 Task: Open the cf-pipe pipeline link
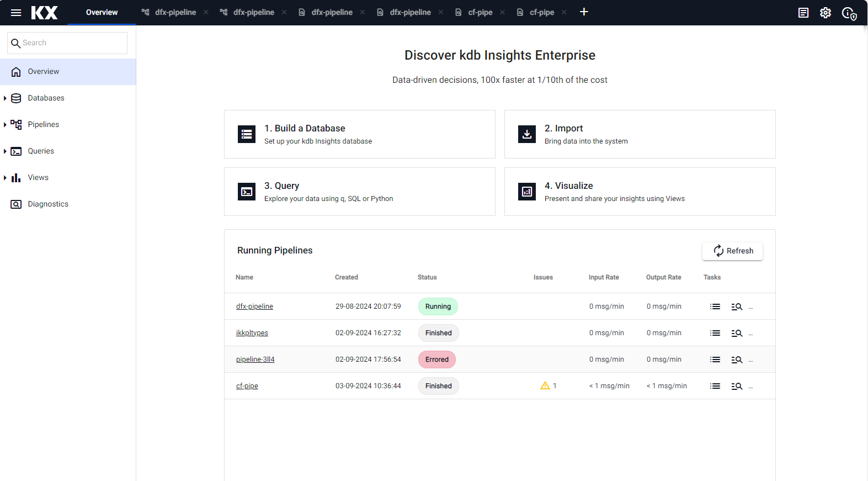(247, 386)
